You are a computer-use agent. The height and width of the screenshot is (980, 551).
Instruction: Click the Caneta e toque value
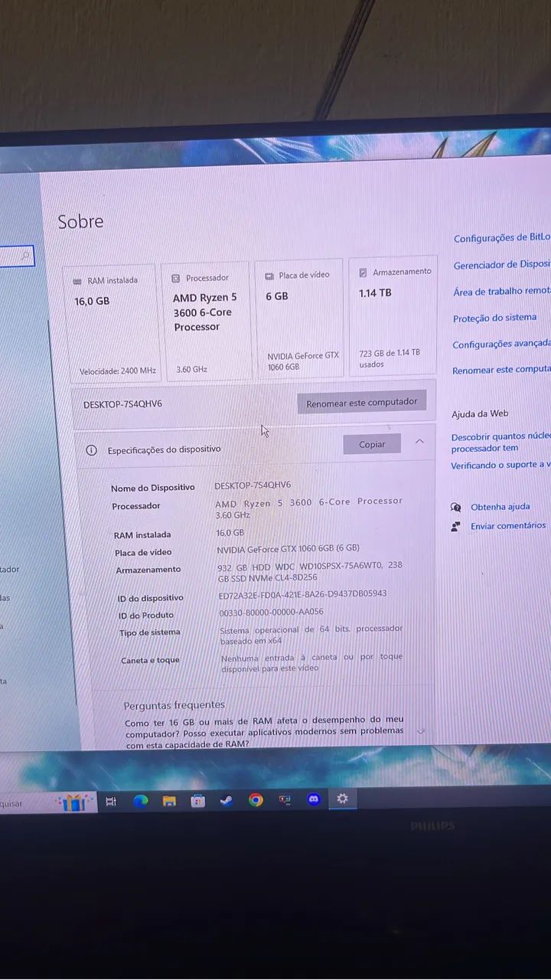tap(311, 662)
